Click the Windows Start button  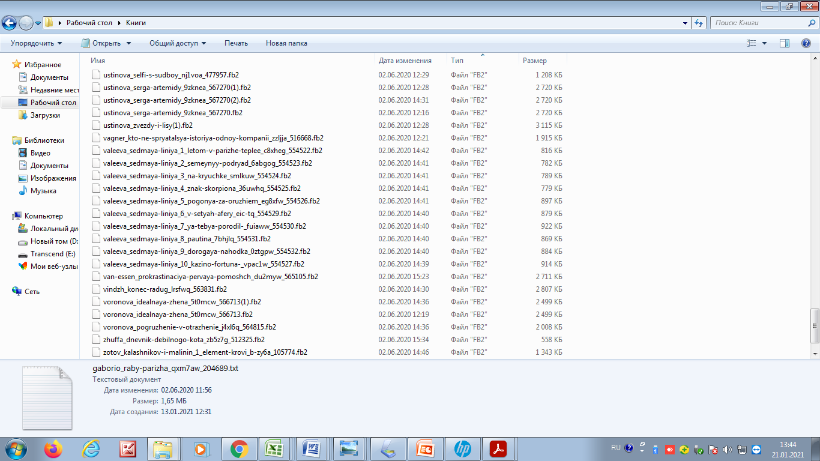pyautogui.click(x=17, y=447)
